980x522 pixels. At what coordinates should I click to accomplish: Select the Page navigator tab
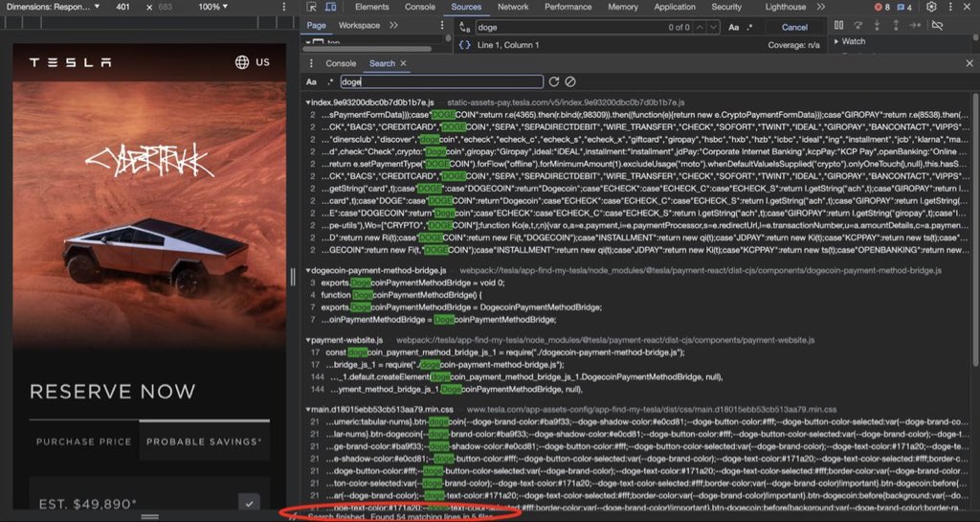[x=316, y=26]
